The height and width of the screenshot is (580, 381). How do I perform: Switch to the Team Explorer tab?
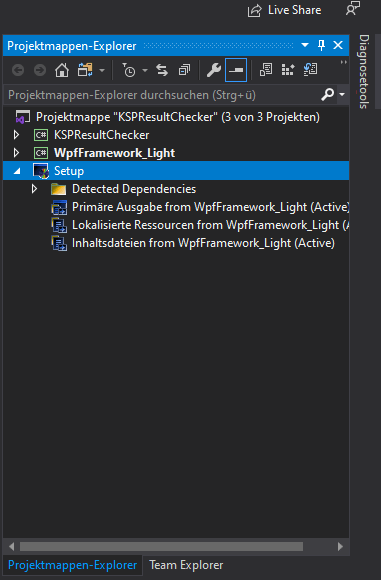(186, 565)
